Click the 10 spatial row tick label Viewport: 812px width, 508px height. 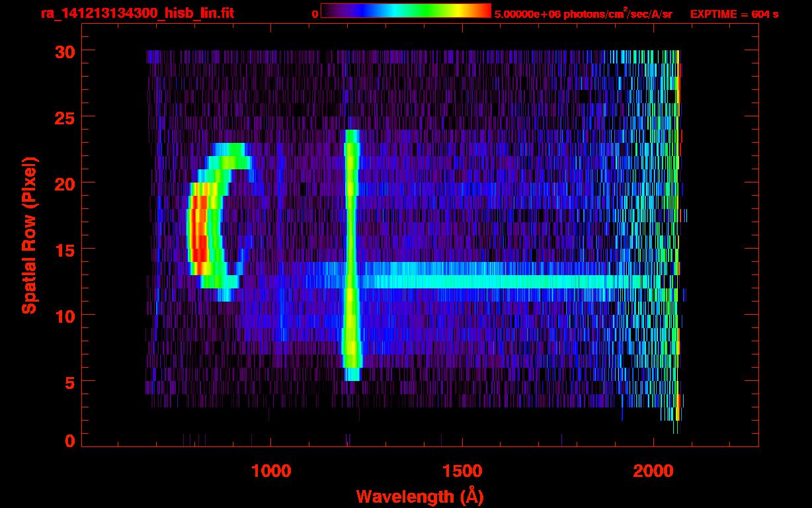(65, 316)
